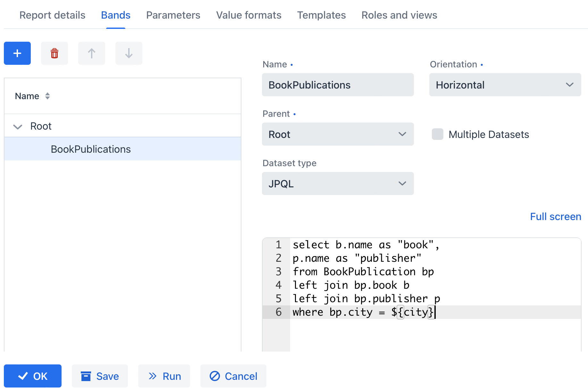This screenshot has width=588, height=392.
Task: Select the Bands tab
Action: 116,15
